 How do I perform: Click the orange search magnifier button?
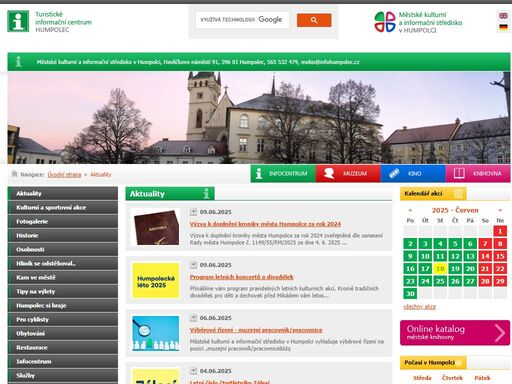tap(314, 20)
